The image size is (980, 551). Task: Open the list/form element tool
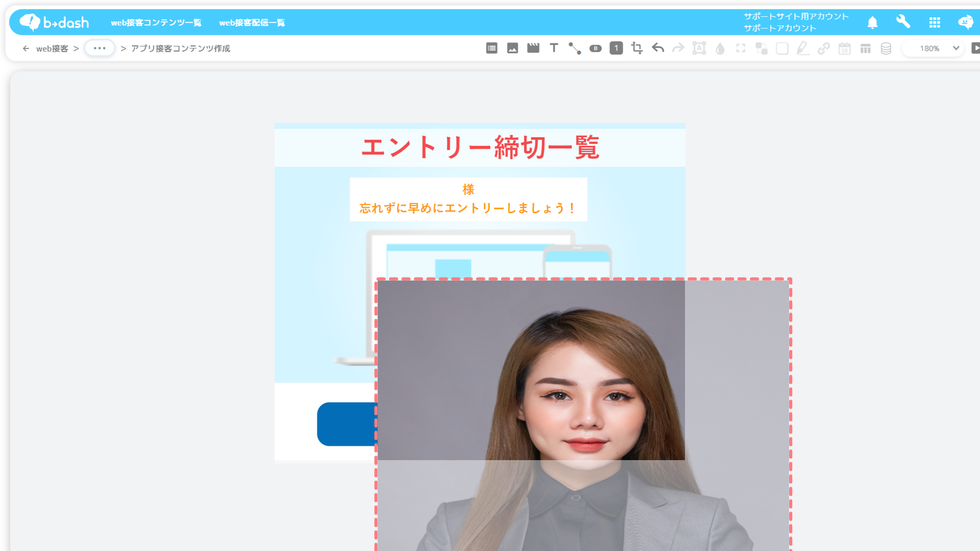[x=492, y=48]
